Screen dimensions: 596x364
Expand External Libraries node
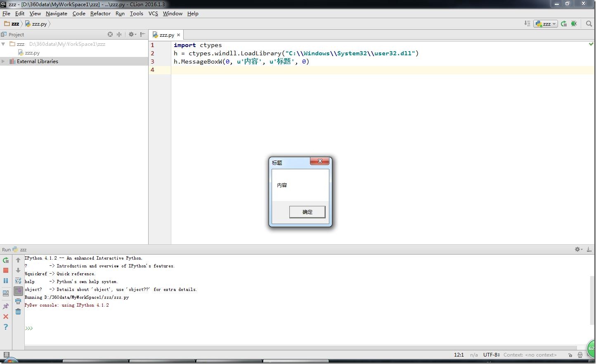[x=3, y=61]
